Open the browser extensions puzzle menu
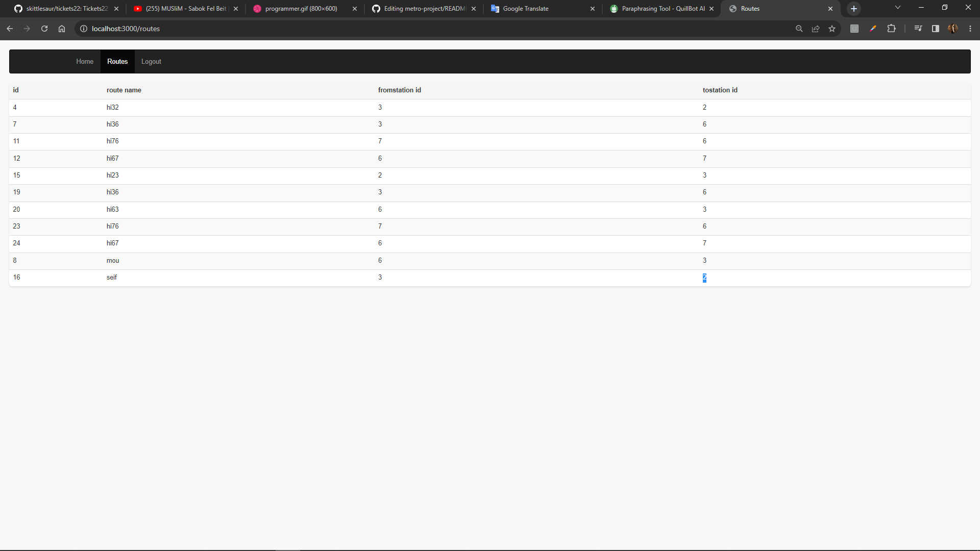 coord(892,29)
